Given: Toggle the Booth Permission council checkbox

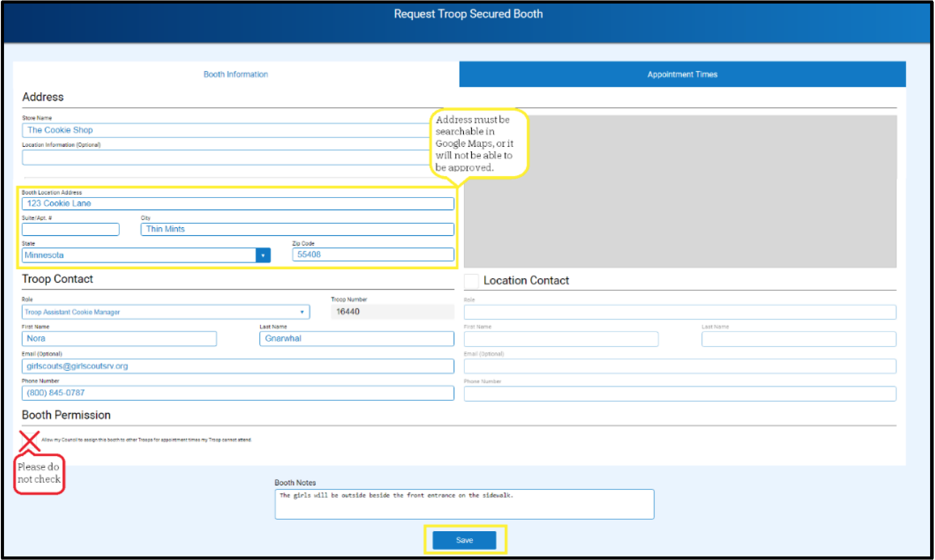Looking at the screenshot, I should pyautogui.click(x=29, y=440).
